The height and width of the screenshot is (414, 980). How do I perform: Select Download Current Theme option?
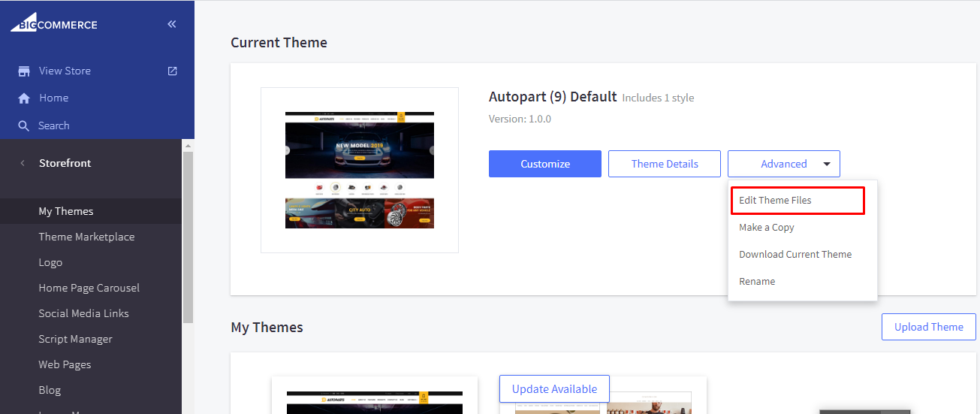(795, 255)
